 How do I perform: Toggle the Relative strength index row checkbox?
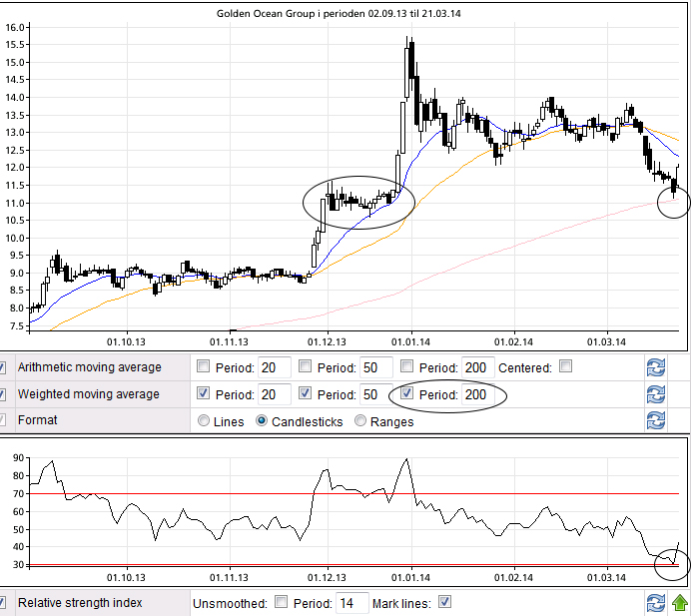tap(3, 602)
